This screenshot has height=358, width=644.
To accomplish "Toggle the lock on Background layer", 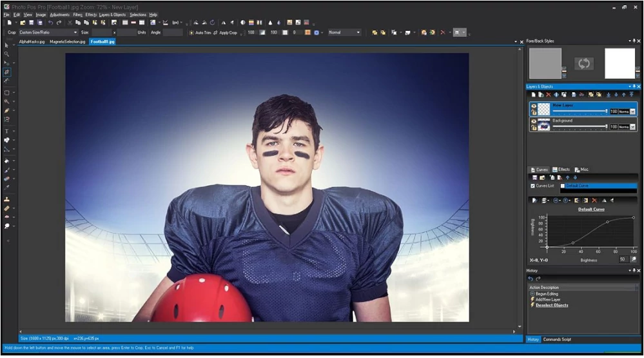I will tap(534, 128).
